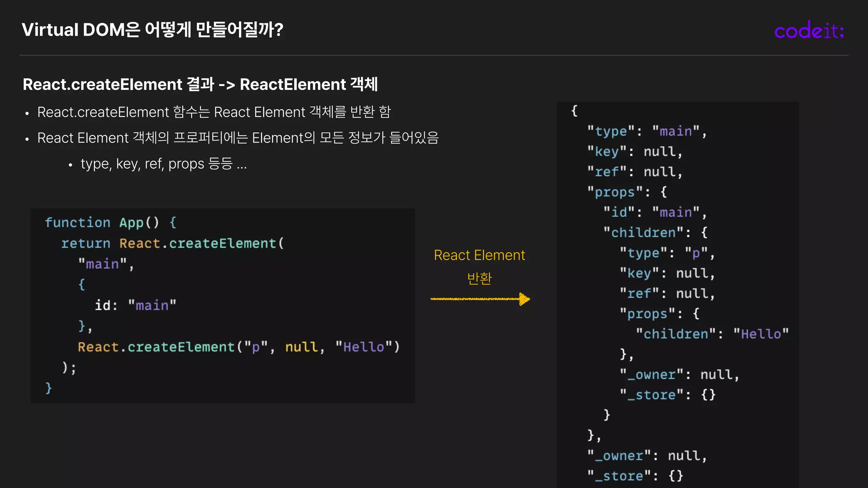
Task: Click the JSON line '"id": "main",'
Action: tap(655, 212)
